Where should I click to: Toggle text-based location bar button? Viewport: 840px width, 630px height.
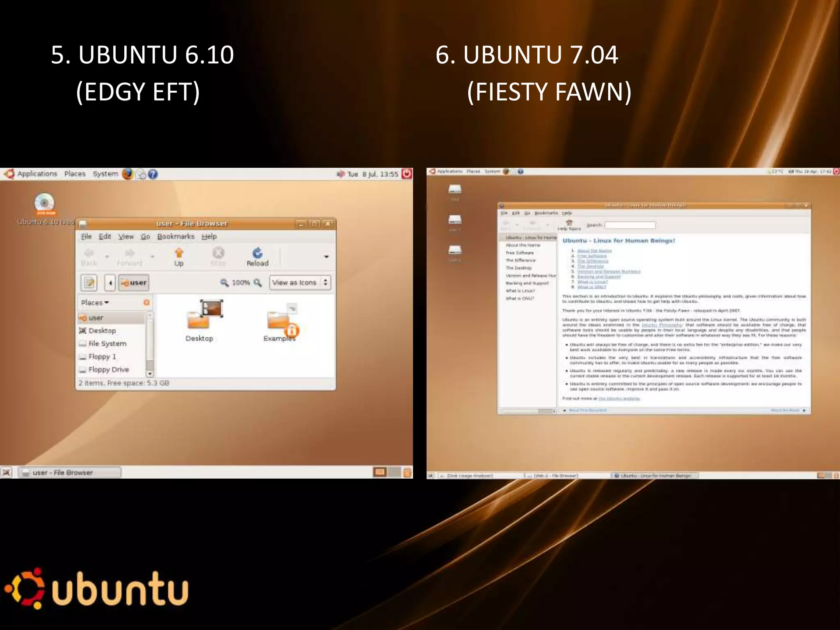89,283
